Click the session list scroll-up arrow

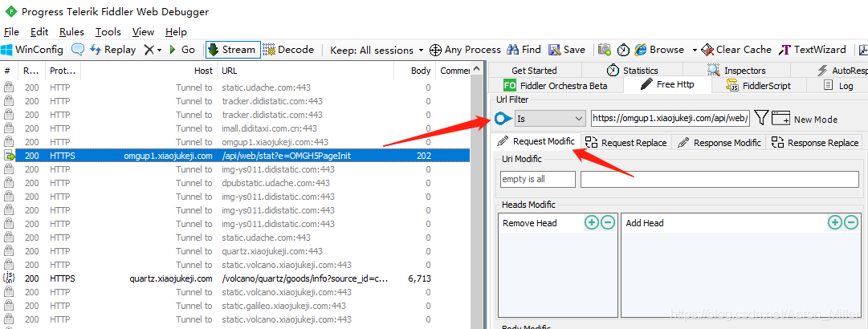pyautogui.click(x=475, y=70)
